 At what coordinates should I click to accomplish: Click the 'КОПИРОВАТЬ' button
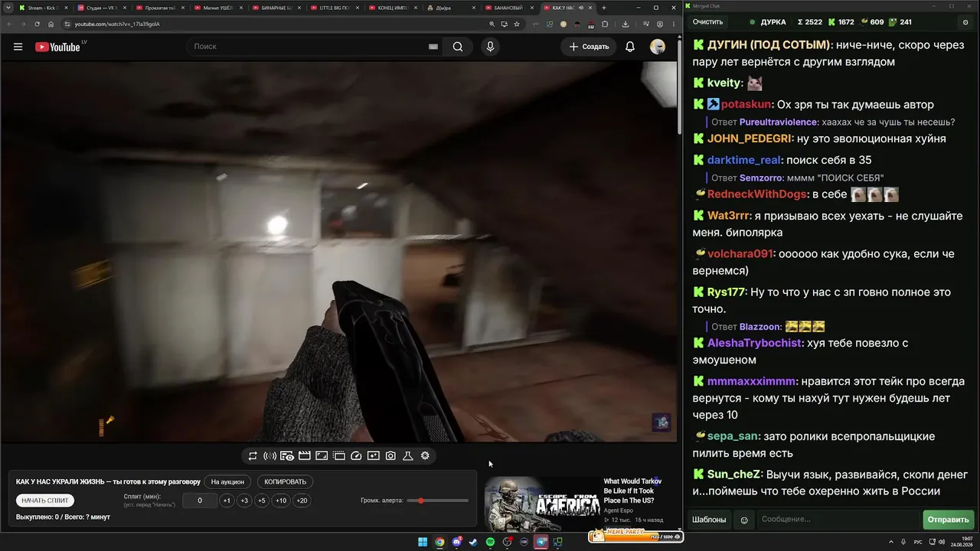[285, 482]
